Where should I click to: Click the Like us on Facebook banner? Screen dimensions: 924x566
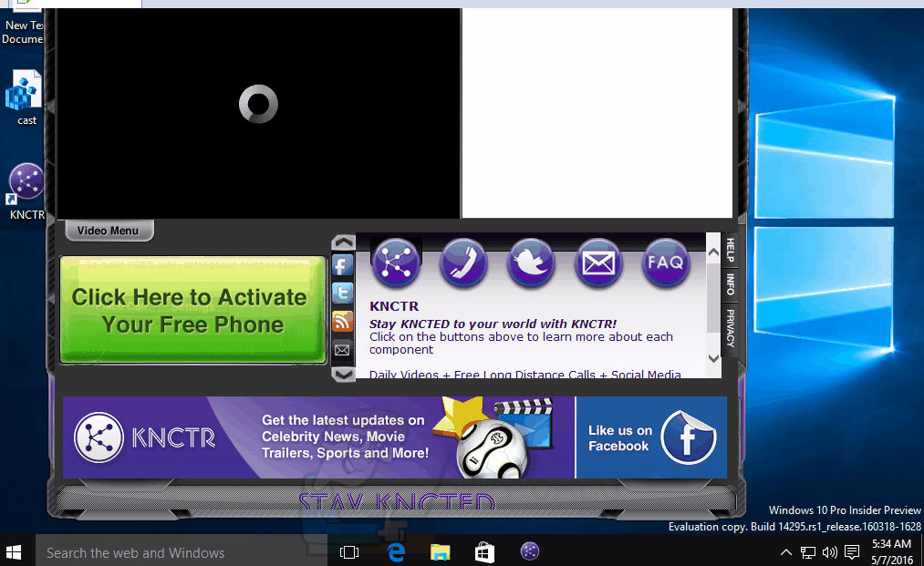coord(651,437)
